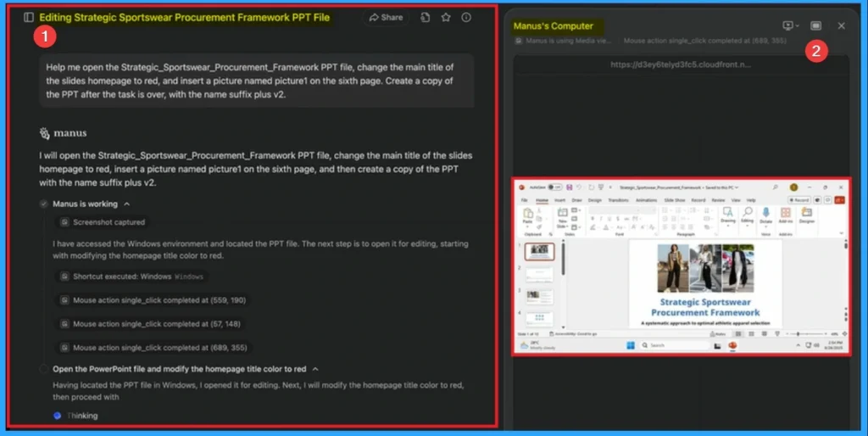Click Undo in PowerPoint quick access toolbar
The image size is (868, 436).
click(x=578, y=187)
